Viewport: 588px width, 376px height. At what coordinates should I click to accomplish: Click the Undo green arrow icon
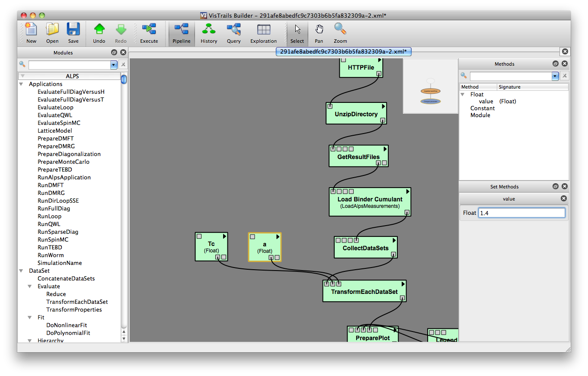pyautogui.click(x=99, y=30)
